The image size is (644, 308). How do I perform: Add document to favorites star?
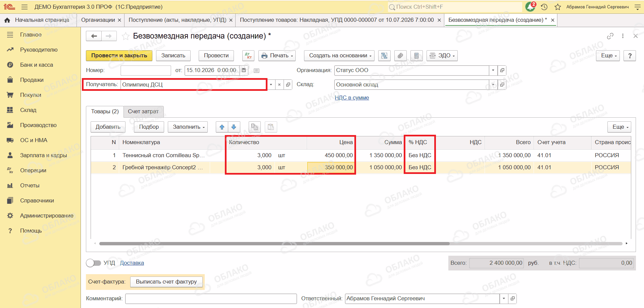click(x=126, y=36)
